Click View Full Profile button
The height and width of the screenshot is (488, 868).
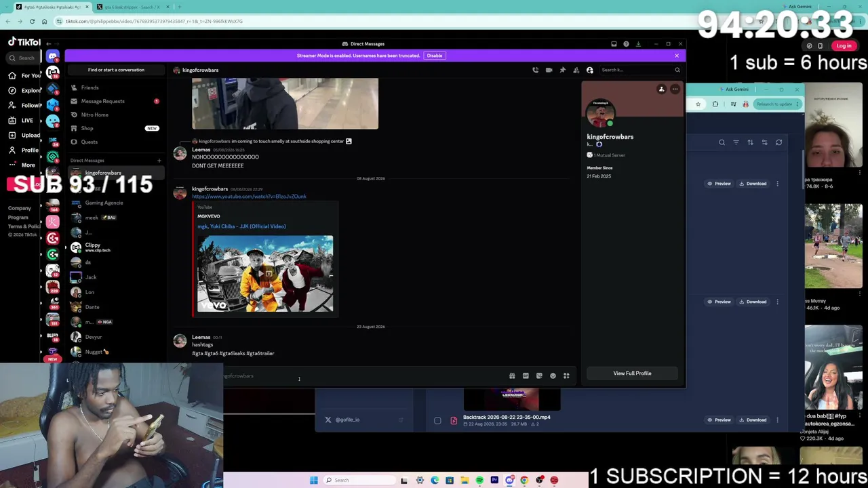point(632,373)
